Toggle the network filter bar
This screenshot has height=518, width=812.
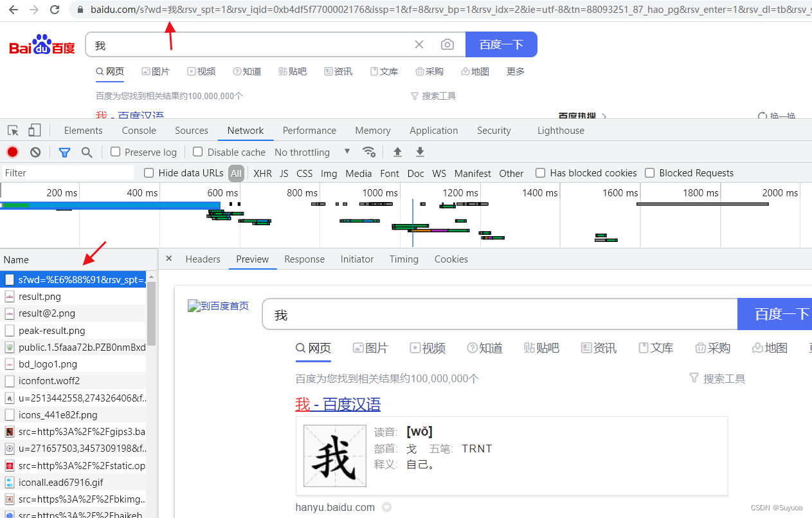[64, 152]
